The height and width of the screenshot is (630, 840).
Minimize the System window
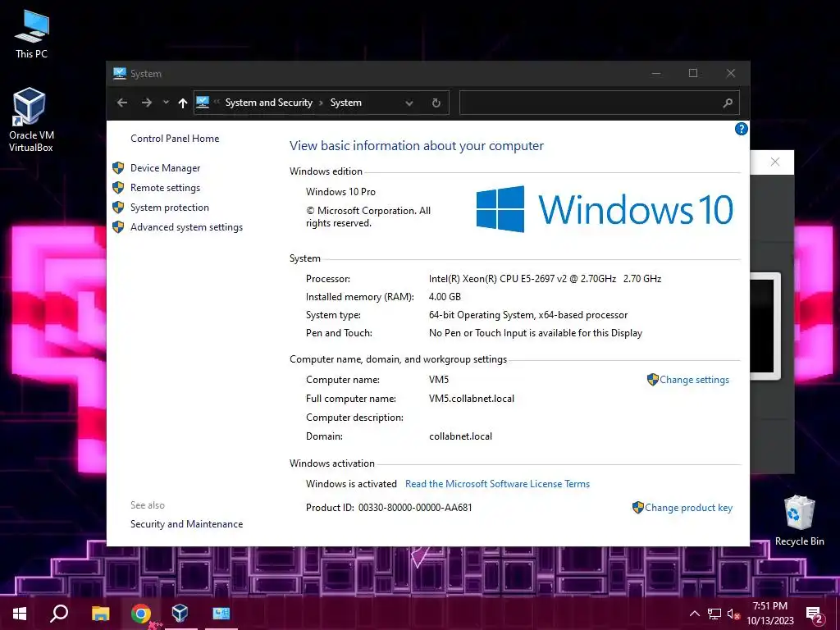pos(656,73)
